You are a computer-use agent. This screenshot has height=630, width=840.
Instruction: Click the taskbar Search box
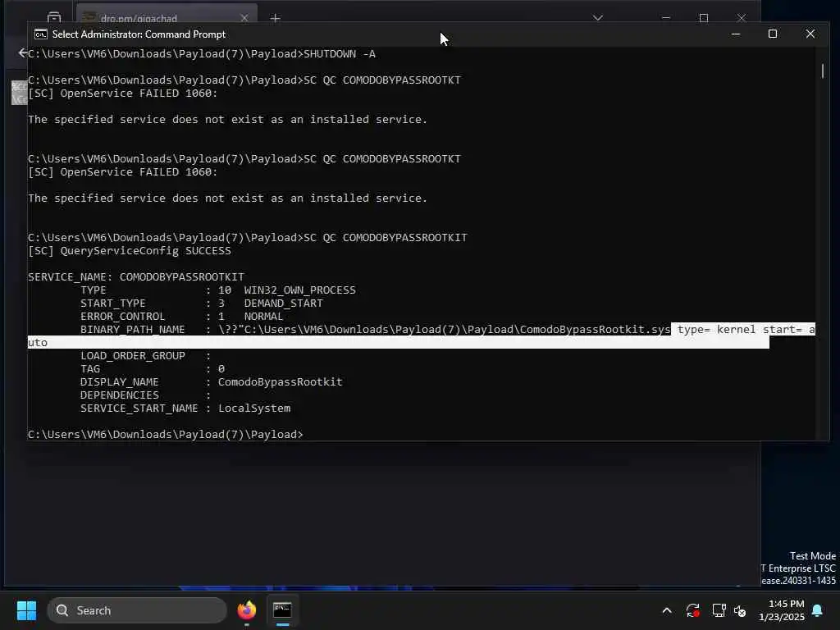click(137, 610)
